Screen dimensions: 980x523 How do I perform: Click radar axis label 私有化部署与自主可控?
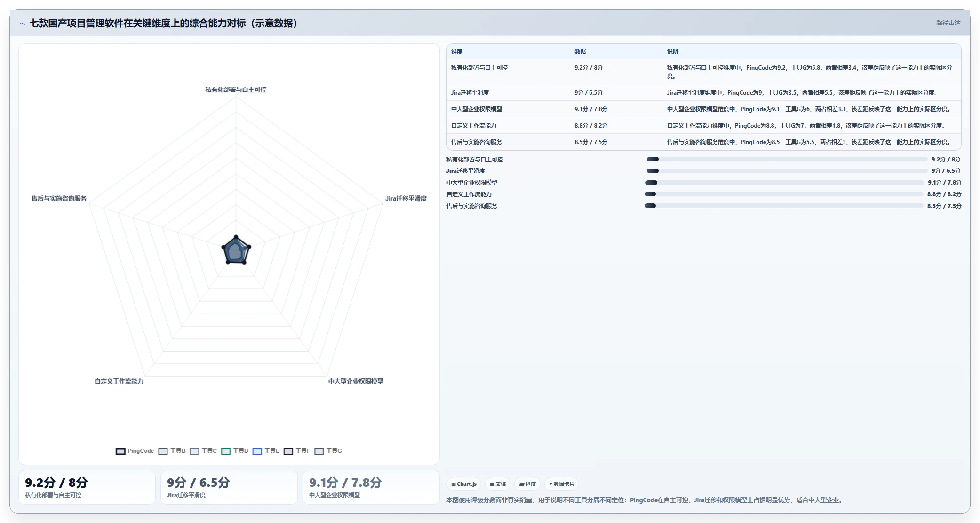tap(236, 89)
